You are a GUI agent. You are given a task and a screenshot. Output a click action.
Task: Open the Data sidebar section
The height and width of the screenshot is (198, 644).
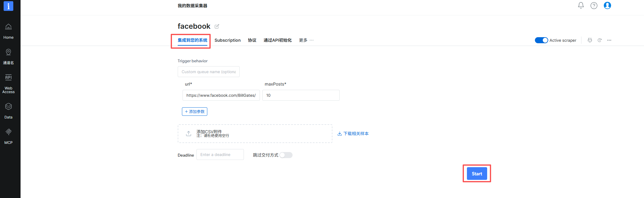coord(8,111)
